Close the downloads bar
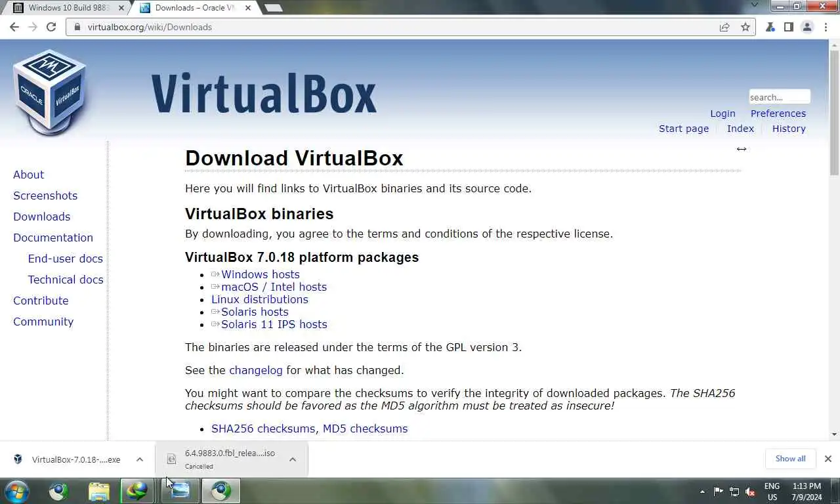Viewport: 840px width, 504px height. tap(828, 459)
